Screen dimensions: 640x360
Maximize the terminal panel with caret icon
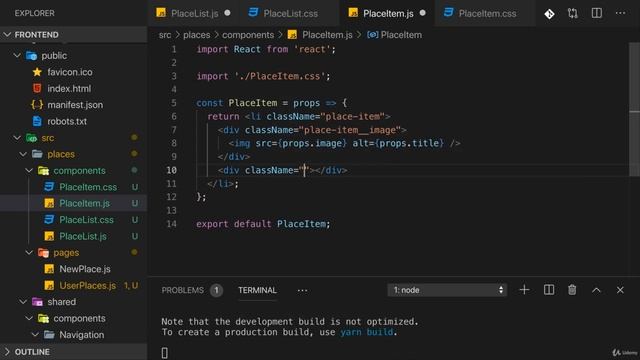[596, 290]
